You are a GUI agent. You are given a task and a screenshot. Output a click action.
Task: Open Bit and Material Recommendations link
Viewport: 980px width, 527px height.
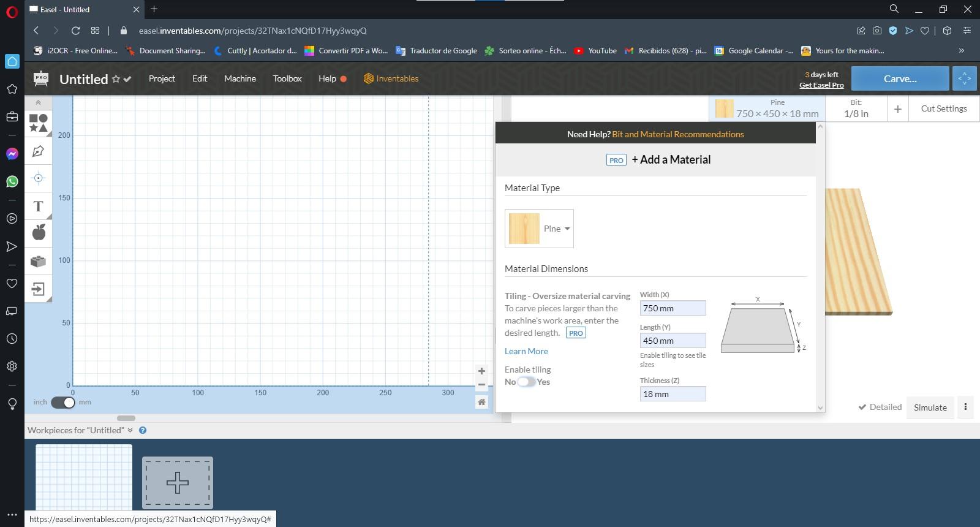click(678, 134)
